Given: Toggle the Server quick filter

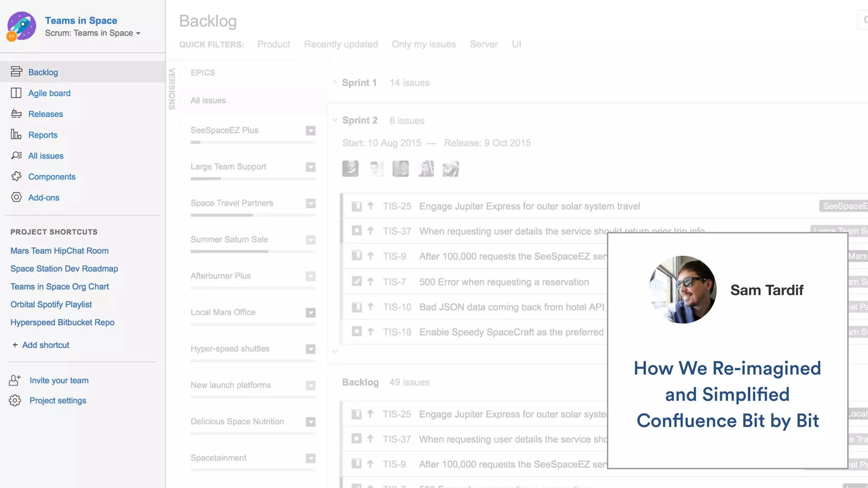Looking at the screenshot, I should [x=484, y=44].
